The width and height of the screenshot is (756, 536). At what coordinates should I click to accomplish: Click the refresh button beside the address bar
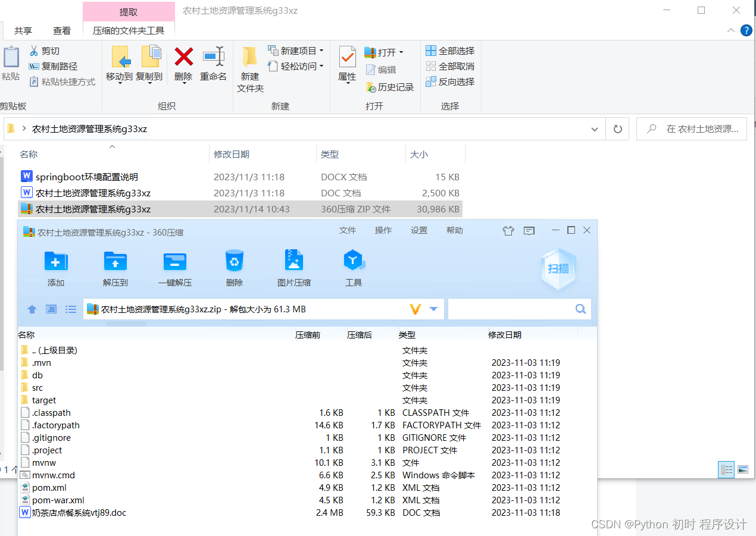617,128
